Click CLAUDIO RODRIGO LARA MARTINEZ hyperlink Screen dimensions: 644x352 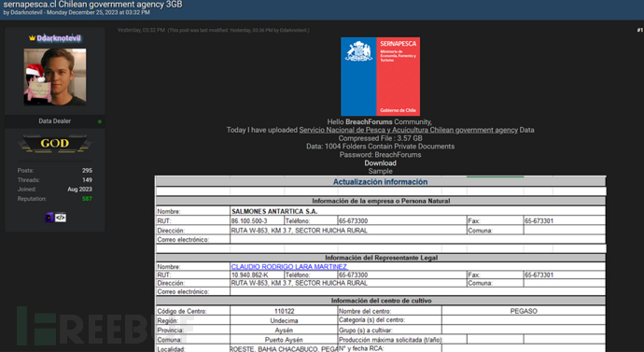[x=289, y=266]
